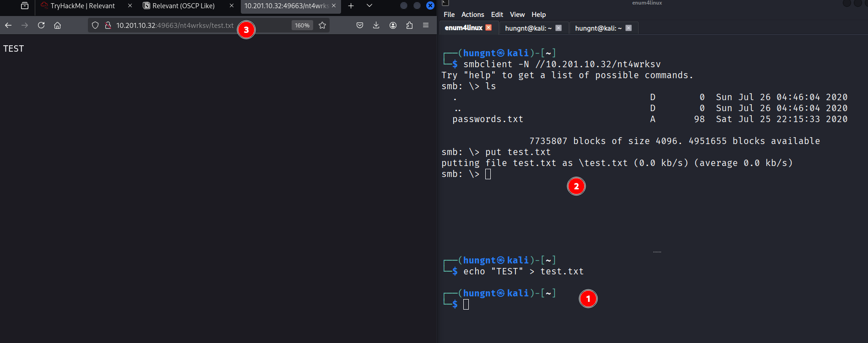Select the second hungnt@kali terminal tab
Image resolution: width=868 pixels, height=343 pixels.
tap(598, 28)
